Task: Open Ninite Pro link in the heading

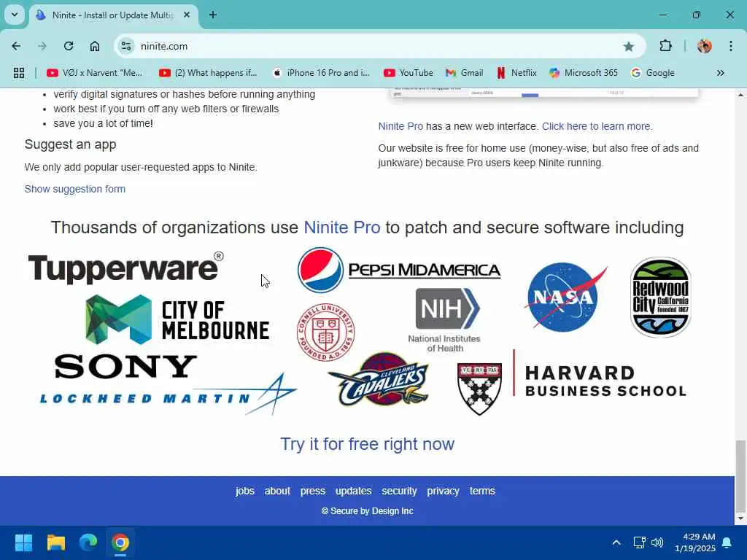Action: click(x=342, y=227)
